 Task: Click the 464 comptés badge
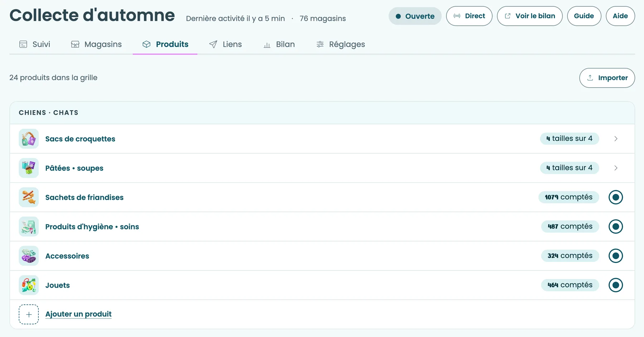(x=570, y=285)
